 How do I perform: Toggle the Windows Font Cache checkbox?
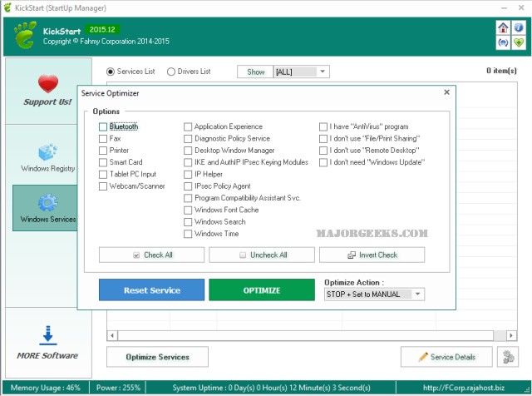[x=188, y=210]
